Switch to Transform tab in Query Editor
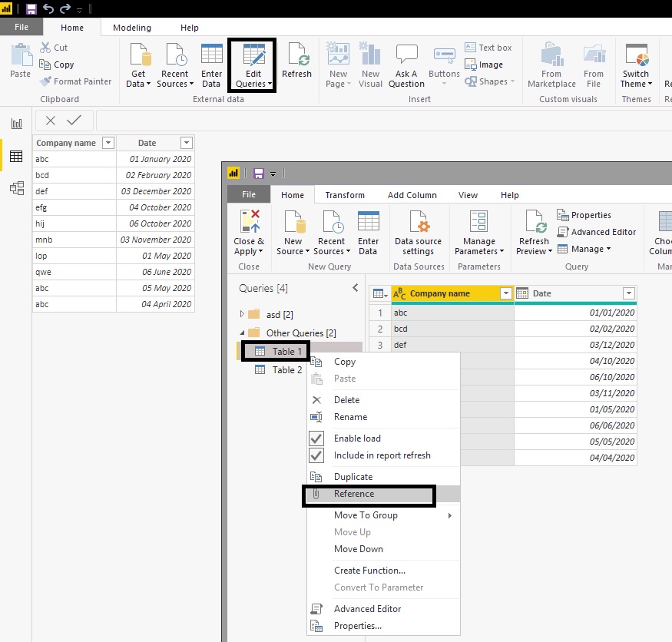This screenshot has width=672, height=642. click(x=345, y=195)
